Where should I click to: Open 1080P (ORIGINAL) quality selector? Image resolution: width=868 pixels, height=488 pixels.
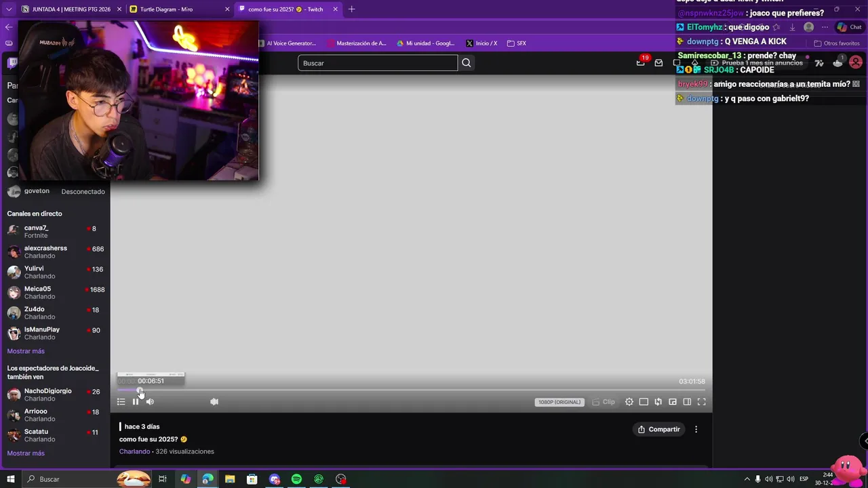559,402
